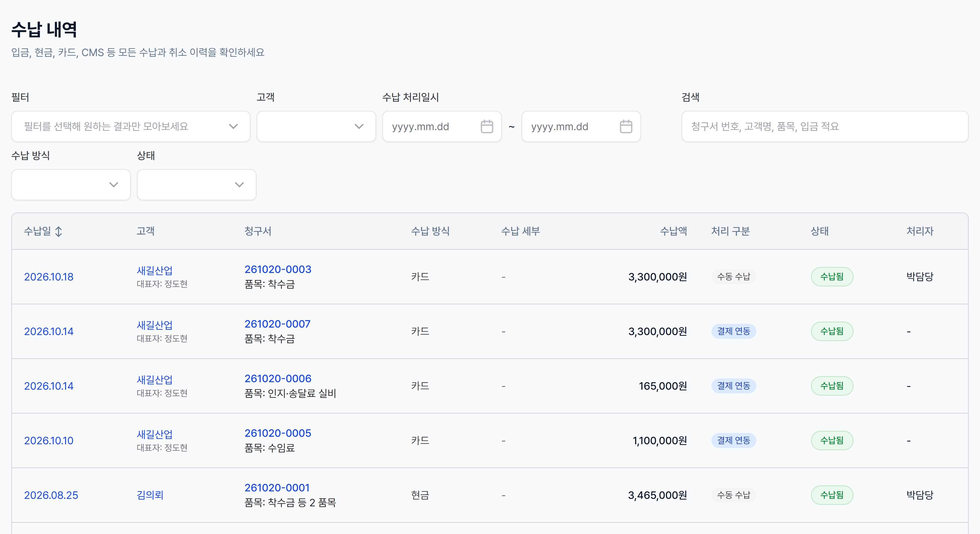Viewport: 980px width, 534px height.
Task: Open the 2026.10.18 payment date link
Action: click(49, 277)
